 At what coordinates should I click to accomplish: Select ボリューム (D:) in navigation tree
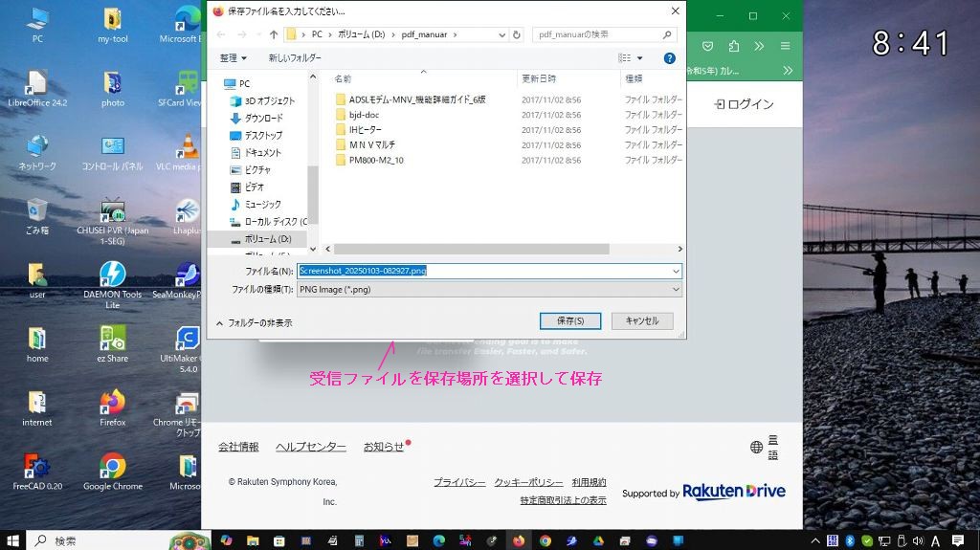[268, 239]
